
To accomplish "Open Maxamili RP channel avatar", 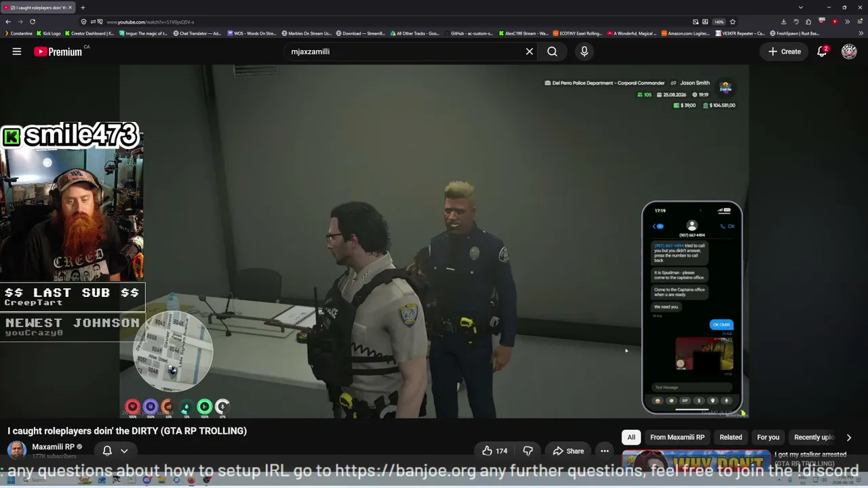I will tap(17, 450).
